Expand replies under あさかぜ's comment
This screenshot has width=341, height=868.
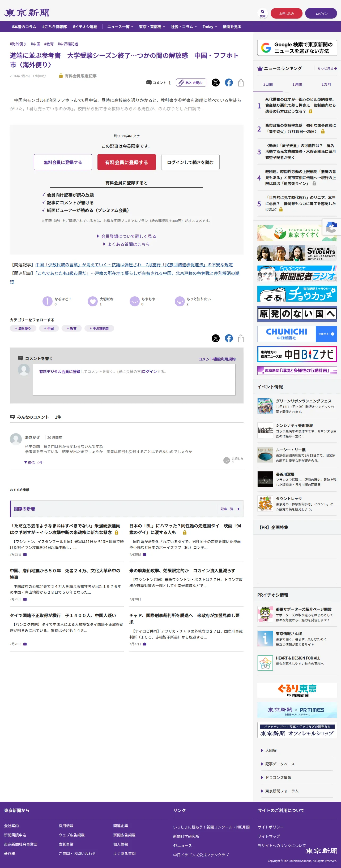[x=33, y=463]
